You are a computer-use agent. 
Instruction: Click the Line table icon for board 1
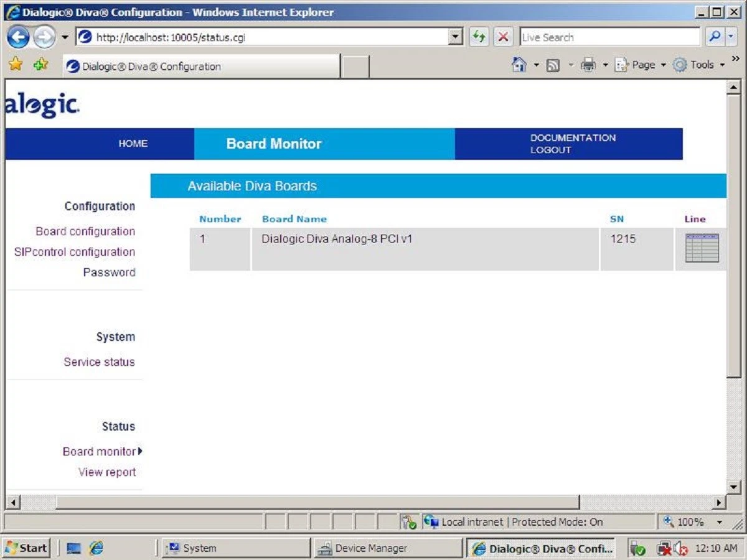pyautogui.click(x=702, y=248)
